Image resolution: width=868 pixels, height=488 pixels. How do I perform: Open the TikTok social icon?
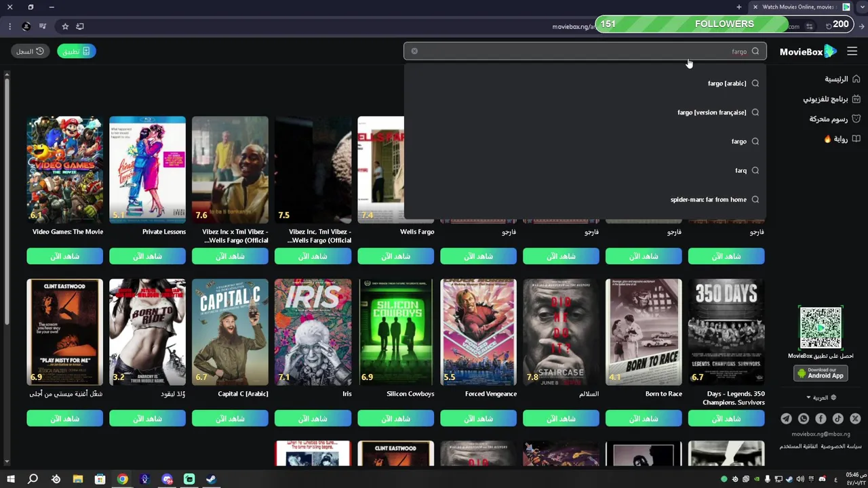838,419
